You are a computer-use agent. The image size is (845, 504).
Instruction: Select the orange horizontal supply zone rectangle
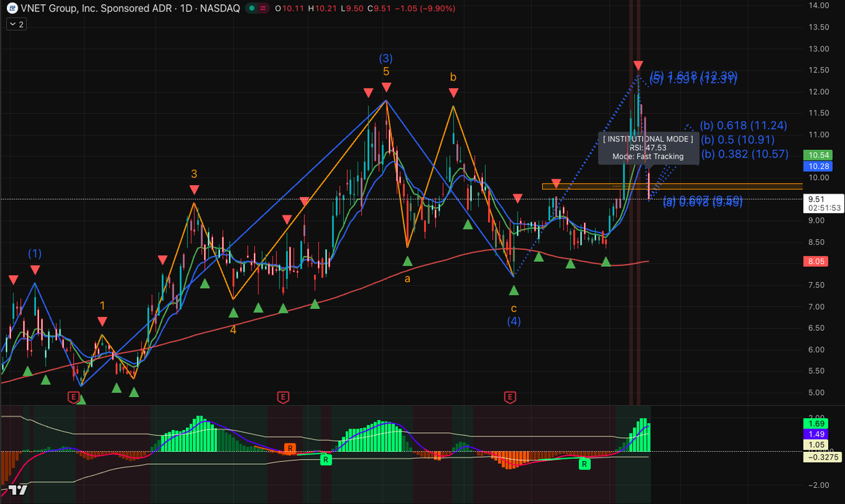pos(672,186)
